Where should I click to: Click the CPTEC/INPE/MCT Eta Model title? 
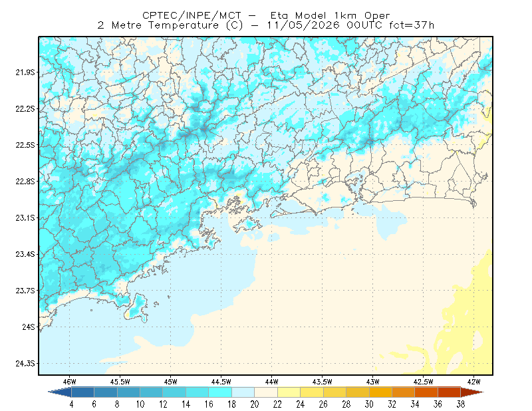pos(266,15)
